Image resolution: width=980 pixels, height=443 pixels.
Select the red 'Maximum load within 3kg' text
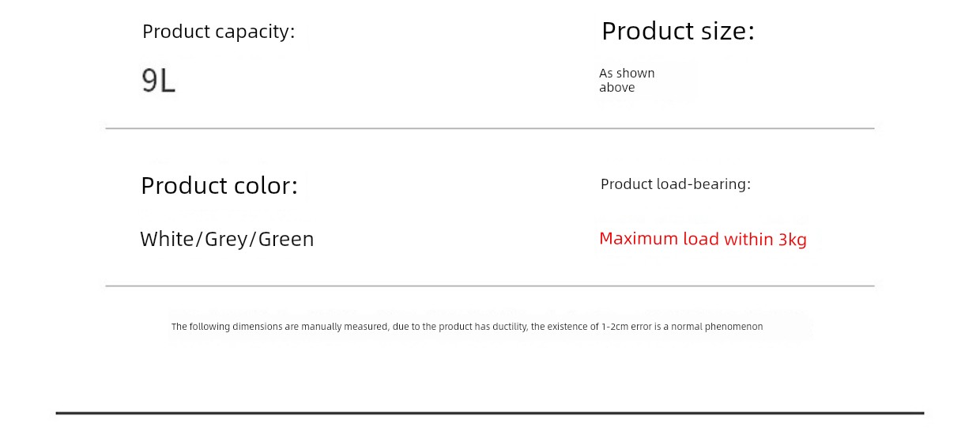click(703, 239)
